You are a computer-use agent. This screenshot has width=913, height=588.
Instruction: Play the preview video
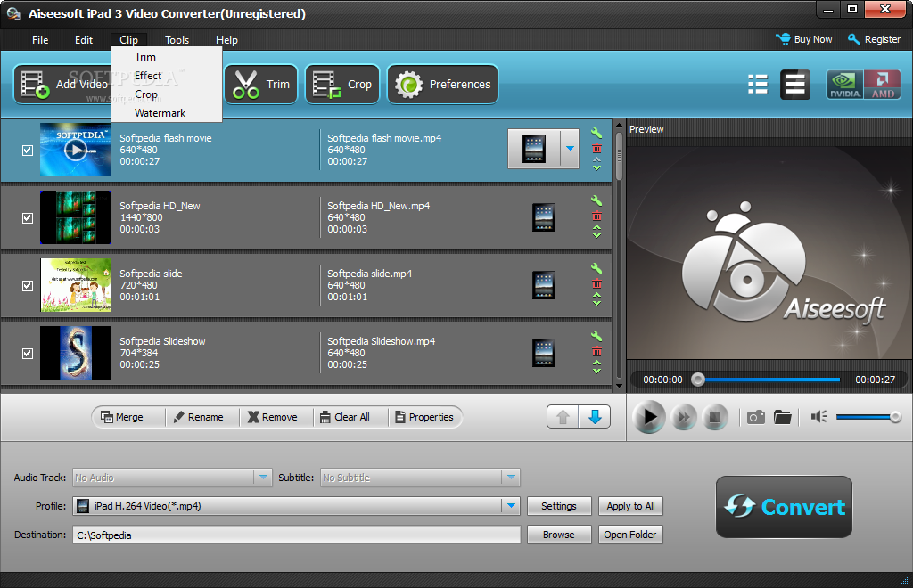649,417
